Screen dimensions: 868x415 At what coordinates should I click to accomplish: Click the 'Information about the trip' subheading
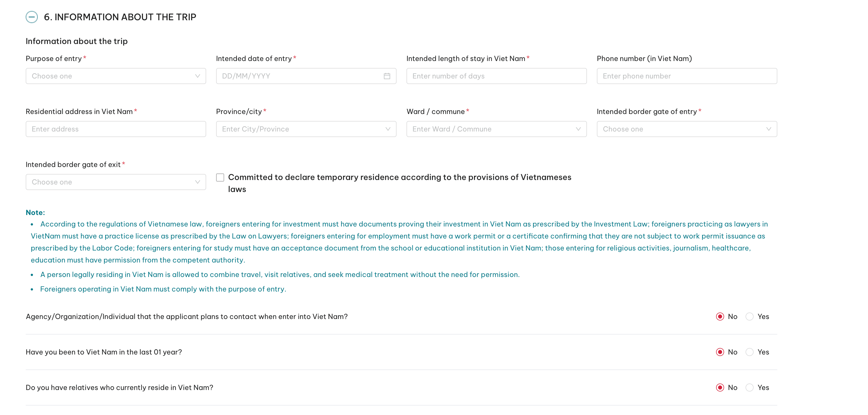point(76,41)
